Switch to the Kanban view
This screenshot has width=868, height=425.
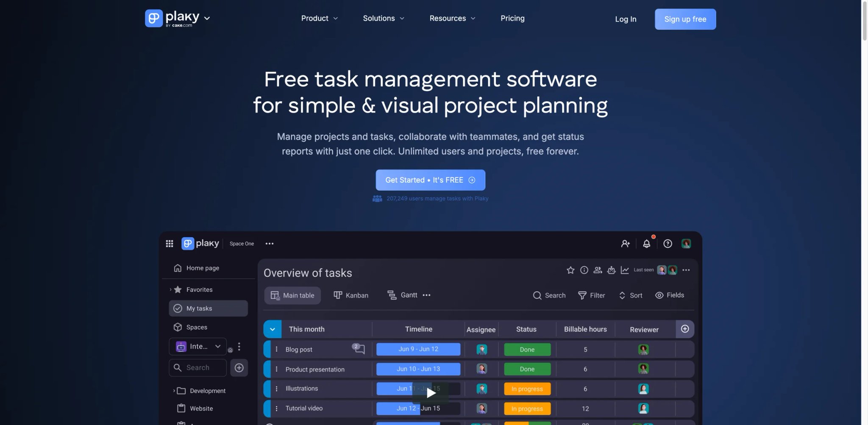(x=351, y=295)
